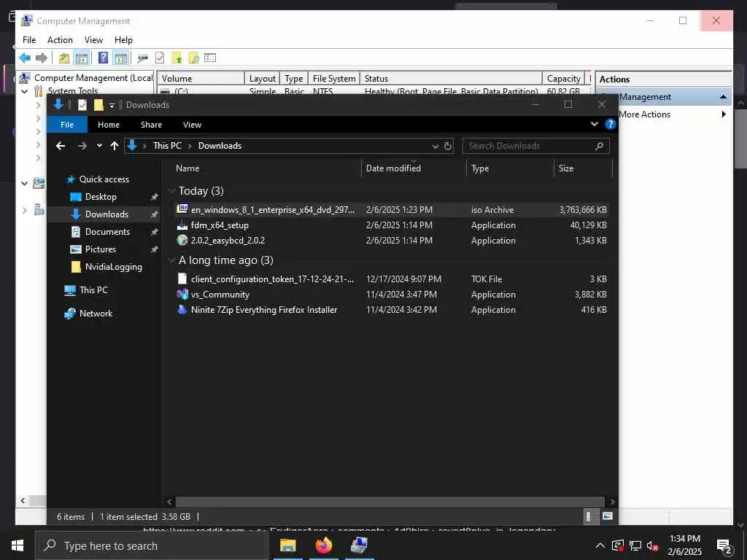Sort by Date modified column

393,168
